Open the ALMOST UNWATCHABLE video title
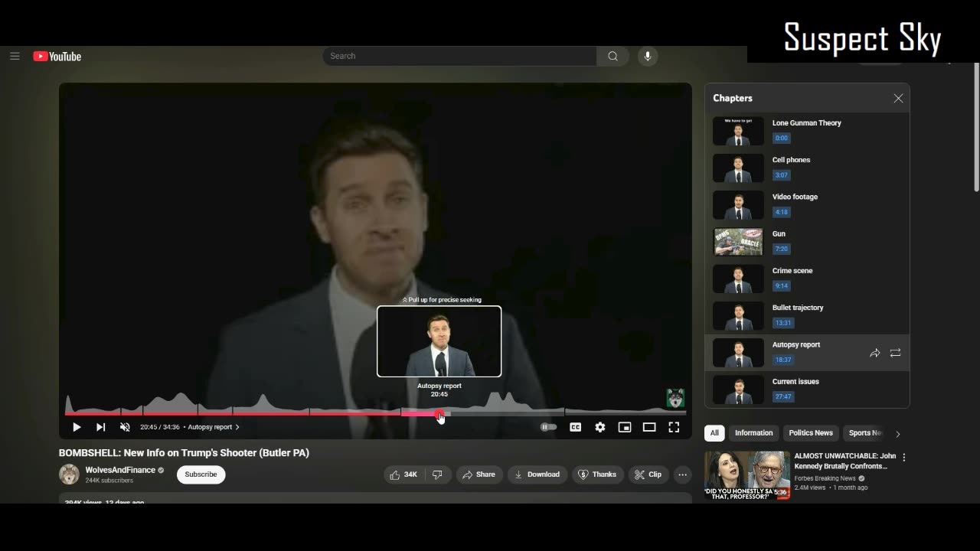The image size is (980, 551). (x=845, y=461)
